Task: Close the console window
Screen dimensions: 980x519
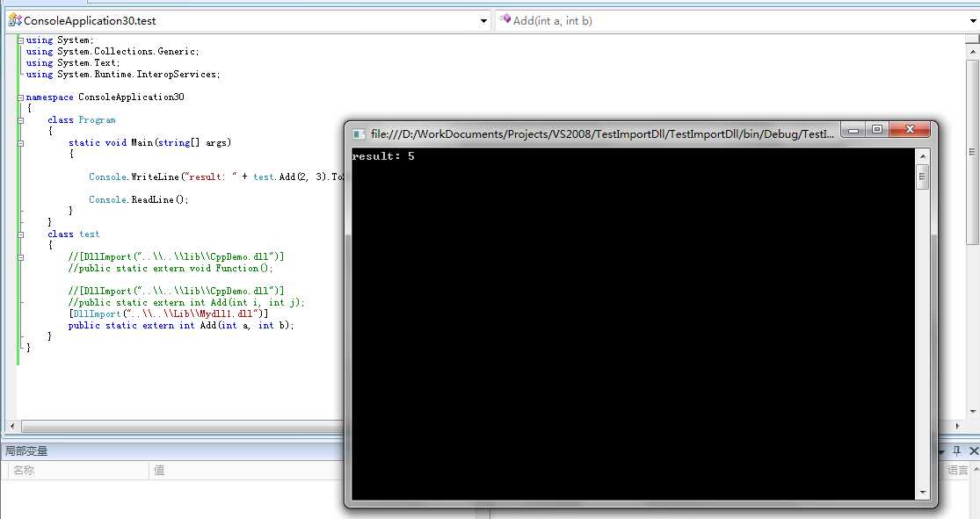Action: coord(910,130)
